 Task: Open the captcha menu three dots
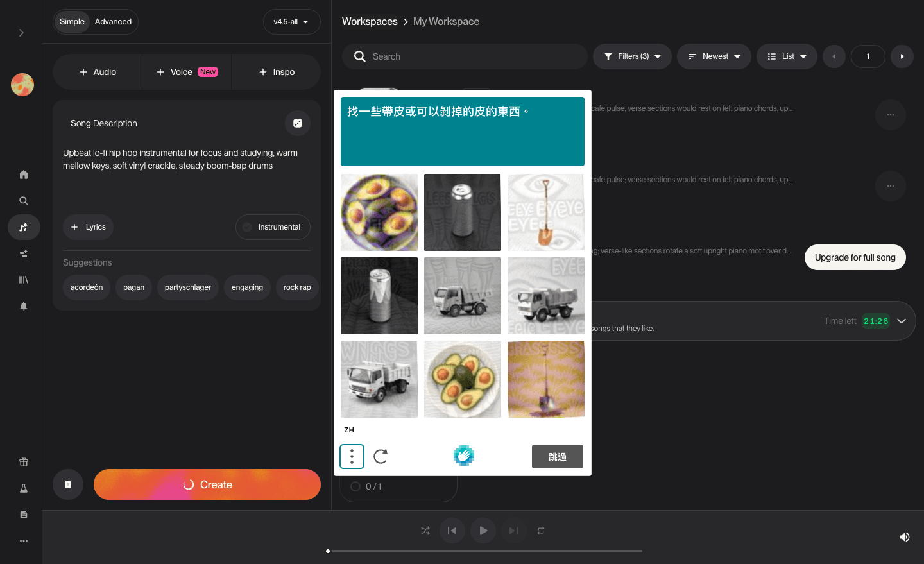(352, 456)
